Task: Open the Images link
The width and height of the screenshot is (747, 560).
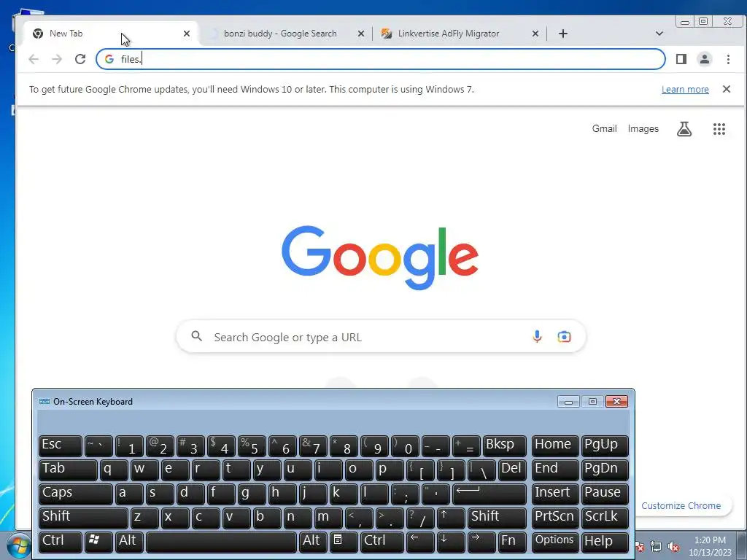Action: tap(643, 128)
